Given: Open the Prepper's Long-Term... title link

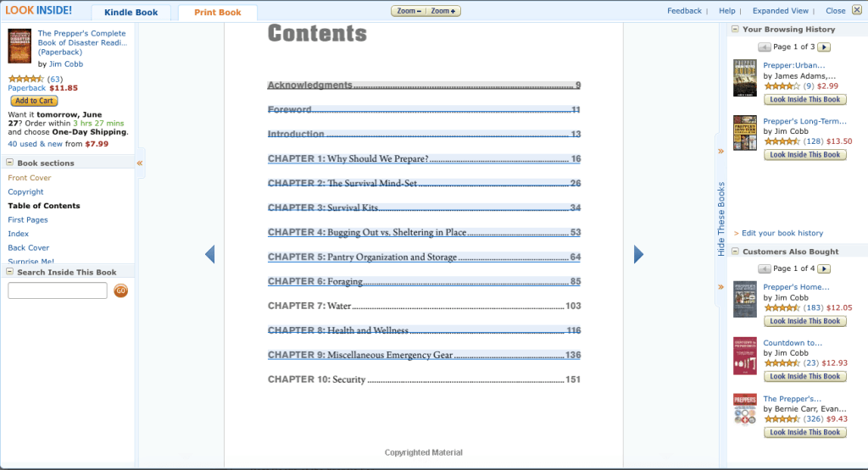Looking at the screenshot, I should click(x=805, y=121).
